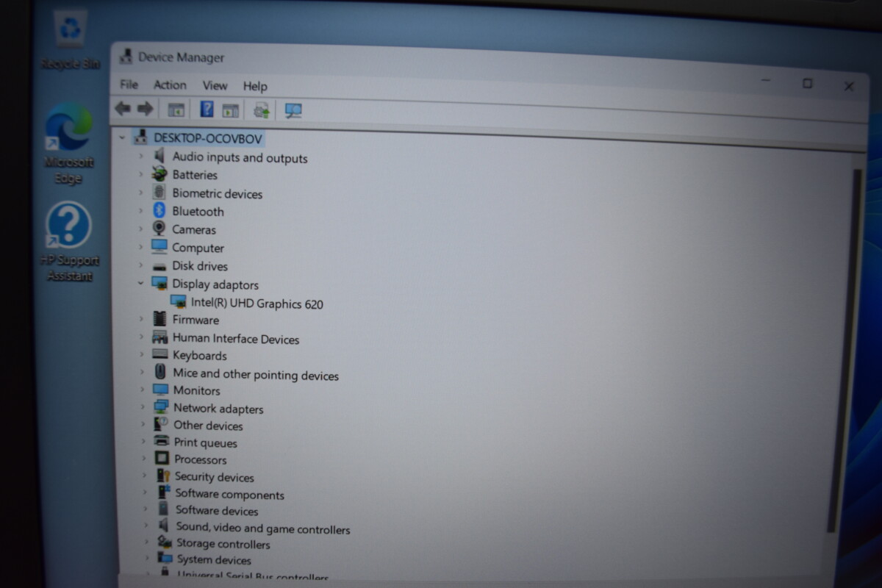Select the Processors label

tap(200, 459)
